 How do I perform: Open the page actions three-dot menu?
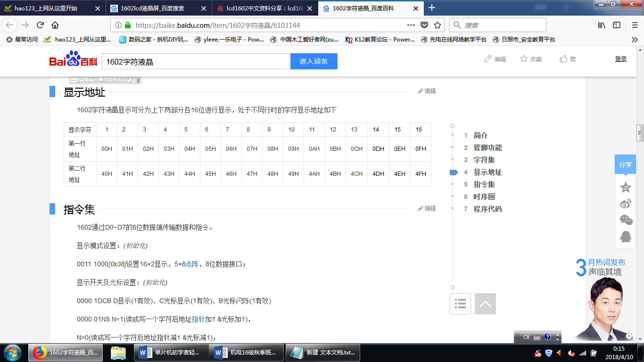tap(411, 25)
